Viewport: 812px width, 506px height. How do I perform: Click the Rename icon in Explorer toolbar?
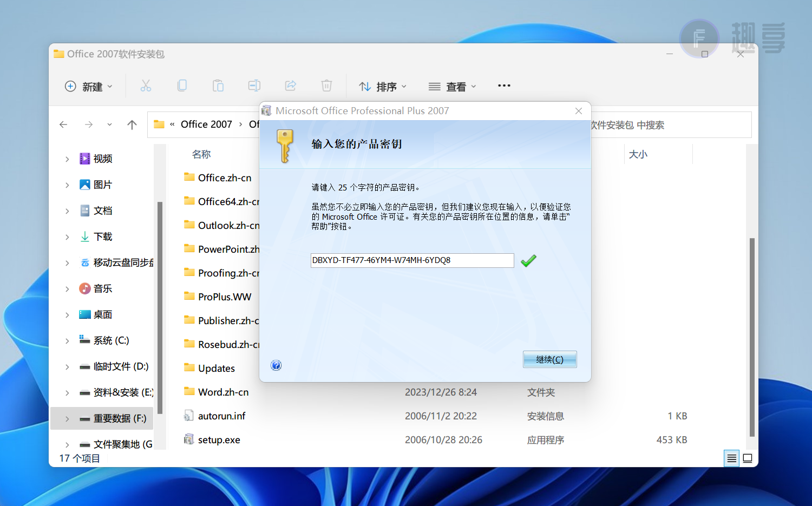click(x=254, y=86)
